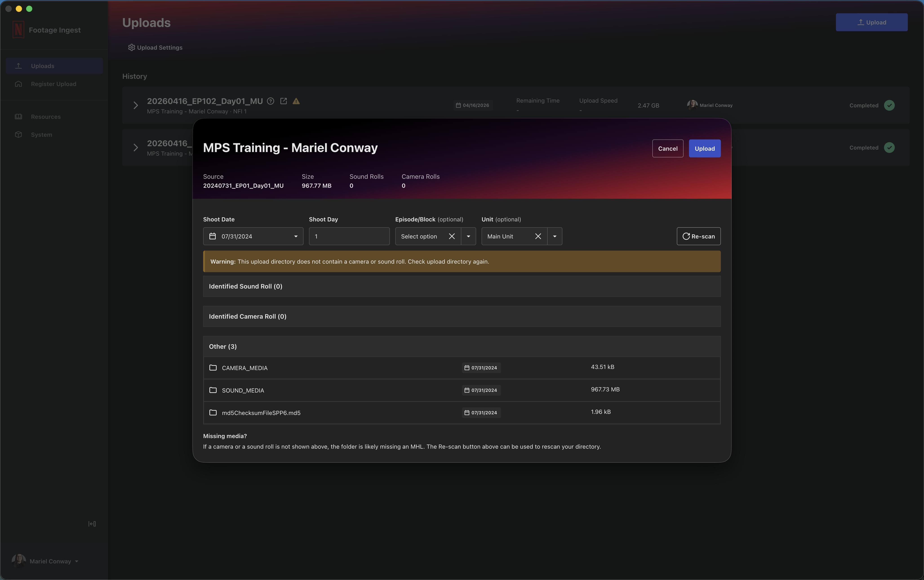Click the Upload button in the dialog
Image resolution: width=924 pixels, height=580 pixels.
[x=704, y=148]
